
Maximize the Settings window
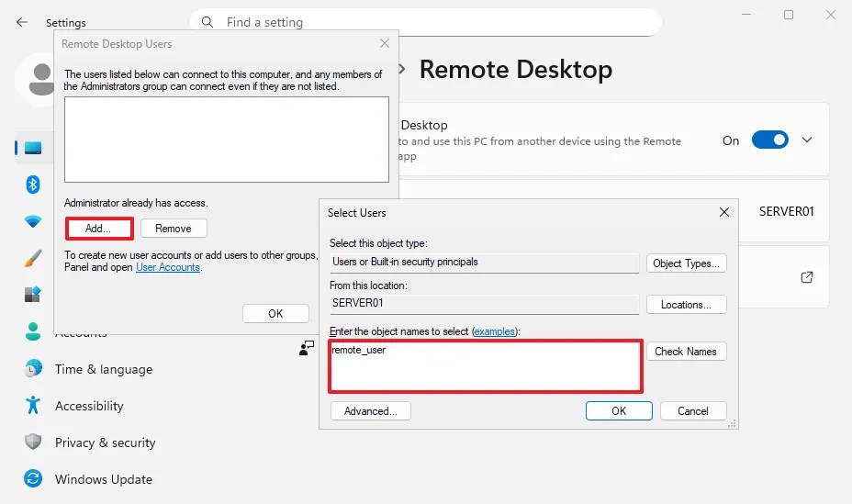[x=789, y=15]
